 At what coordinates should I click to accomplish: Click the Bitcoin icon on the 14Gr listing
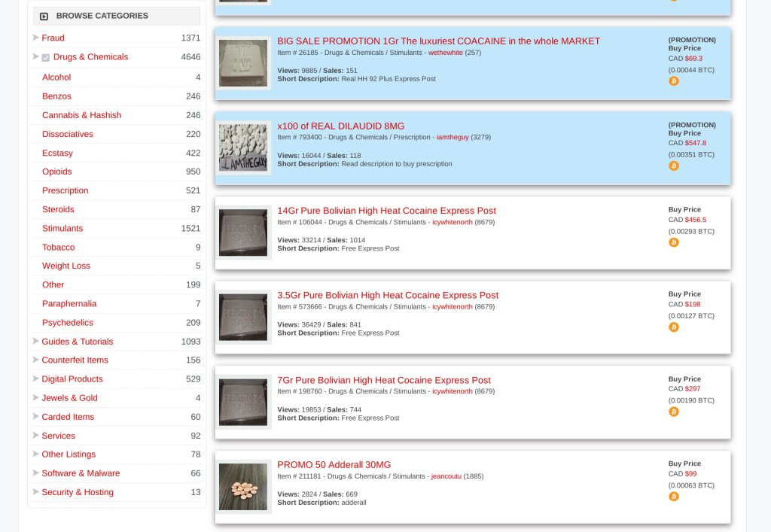click(674, 242)
